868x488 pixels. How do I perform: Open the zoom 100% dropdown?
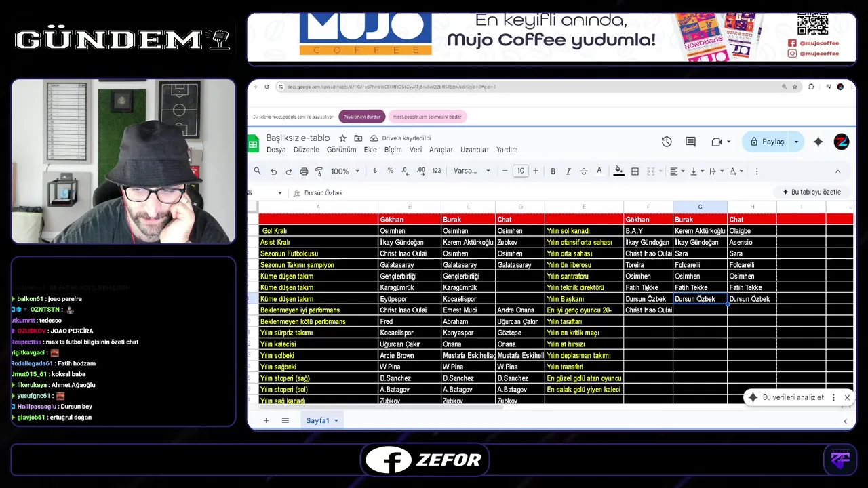pyautogui.click(x=345, y=171)
